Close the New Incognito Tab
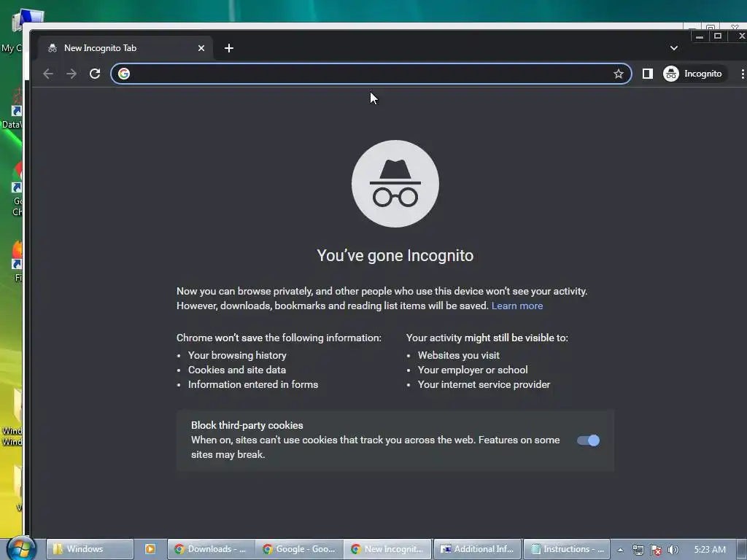The height and width of the screenshot is (560, 747). pos(201,48)
